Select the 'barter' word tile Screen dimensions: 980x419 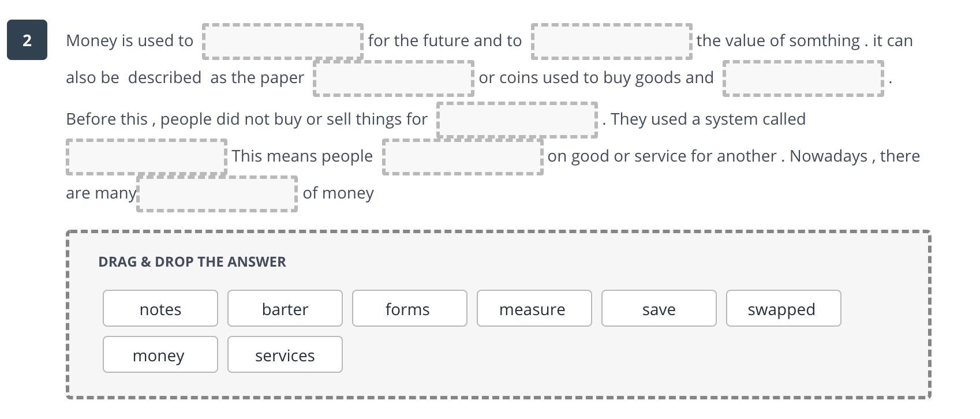coord(285,309)
